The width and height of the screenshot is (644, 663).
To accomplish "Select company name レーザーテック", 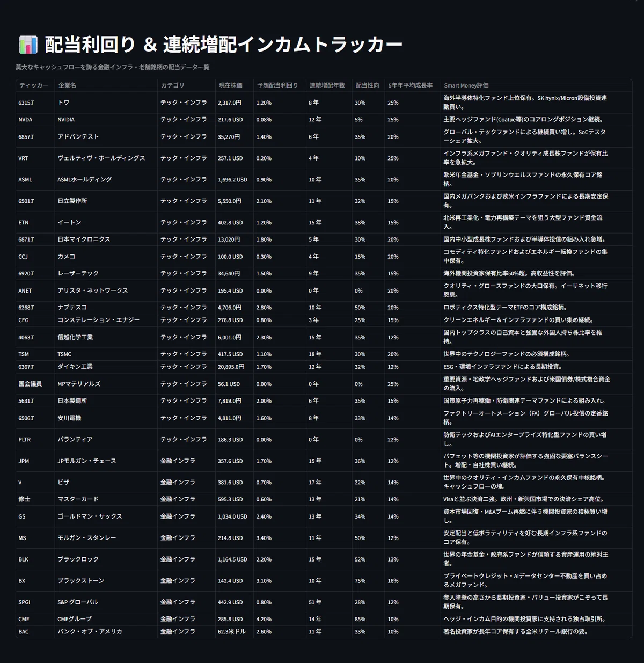I will tap(106, 273).
